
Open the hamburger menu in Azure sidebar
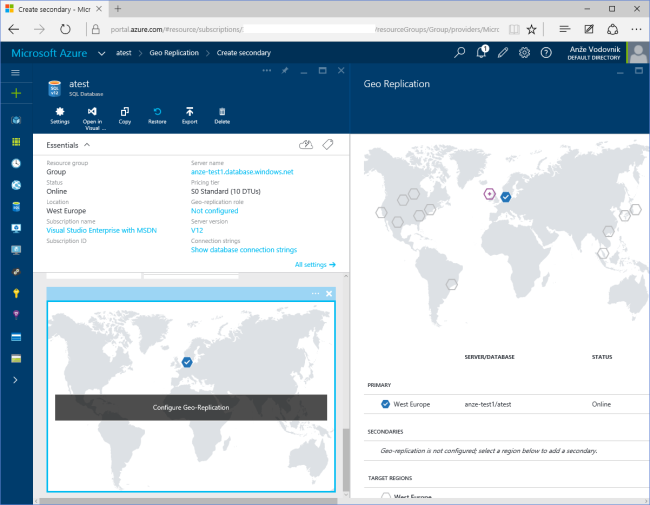click(15, 73)
